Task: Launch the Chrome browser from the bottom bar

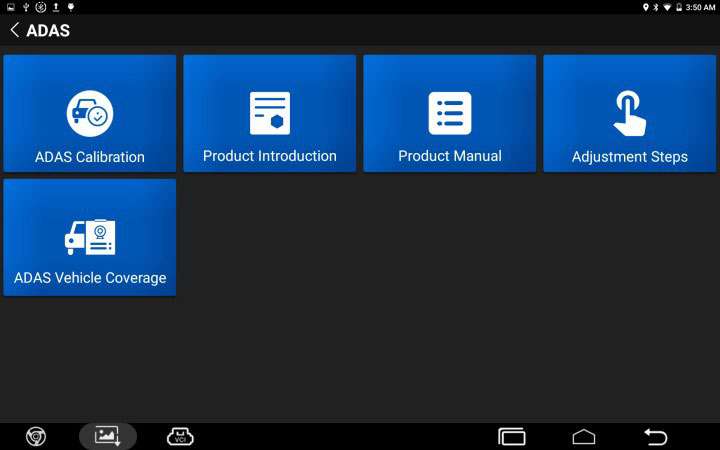Action: click(36, 436)
